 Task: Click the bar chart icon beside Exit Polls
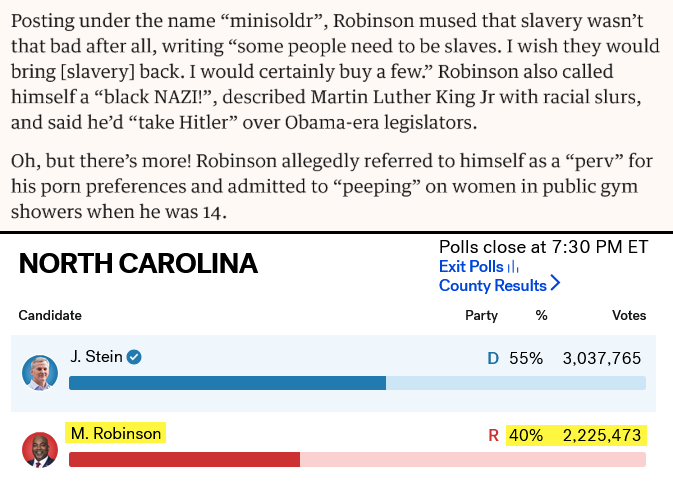pos(513,267)
